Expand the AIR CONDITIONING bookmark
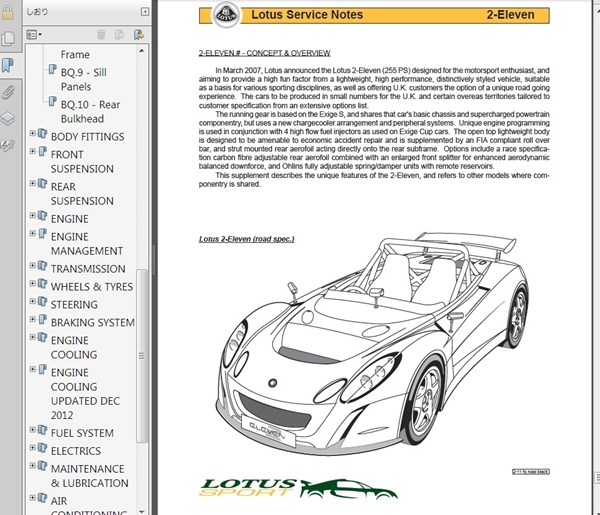This screenshot has width=600, height=515. [33, 498]
